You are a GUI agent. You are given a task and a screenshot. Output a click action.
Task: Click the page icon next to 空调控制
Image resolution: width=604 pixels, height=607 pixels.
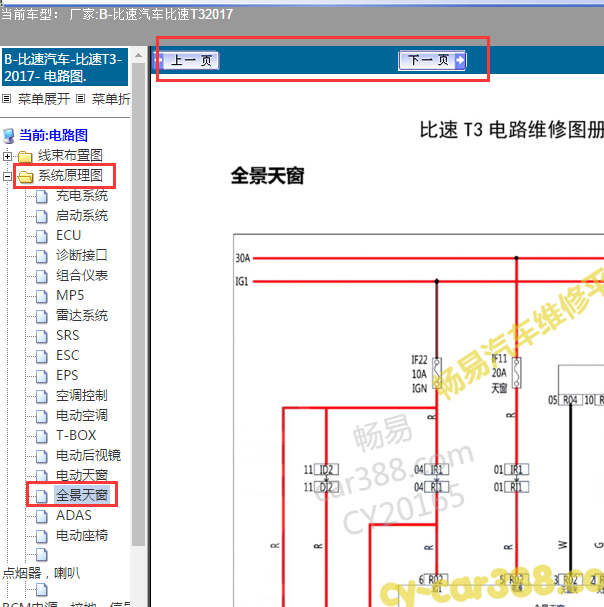point(42,396)
